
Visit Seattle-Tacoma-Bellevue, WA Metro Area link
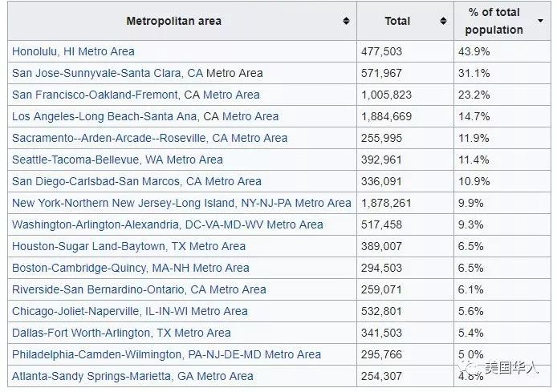(x=117, y=160)
